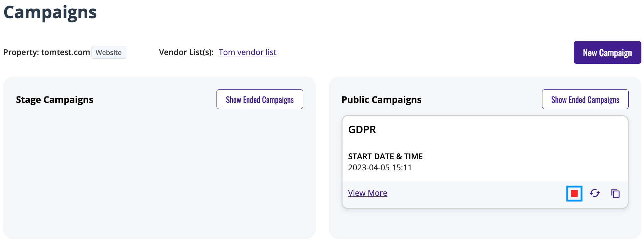Relaunch GDPR campaign using circular arrows icon
The image size is (644, 241).
[x=595, y=193]
